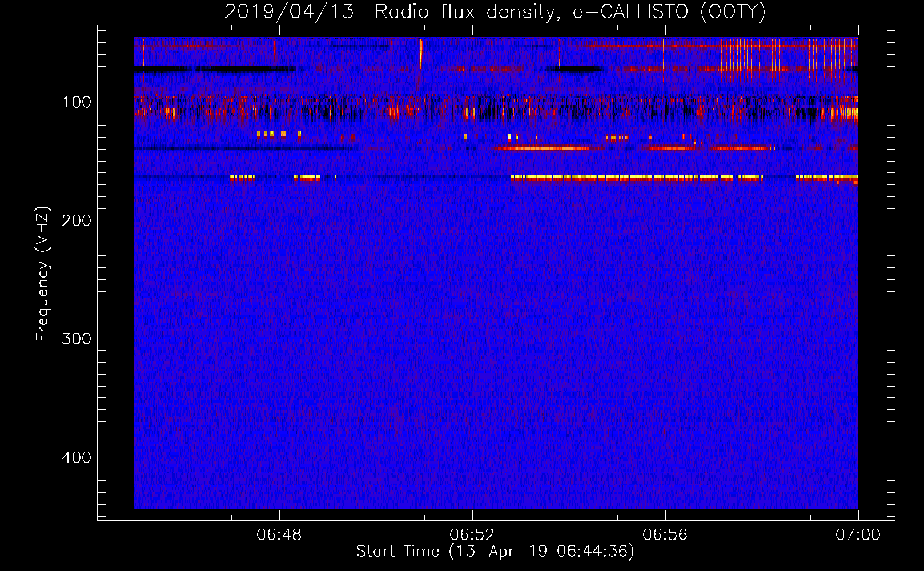Click the 'Frequency (MHZ)' axis label
Screen dimensions: 924x571
[43, 274]
